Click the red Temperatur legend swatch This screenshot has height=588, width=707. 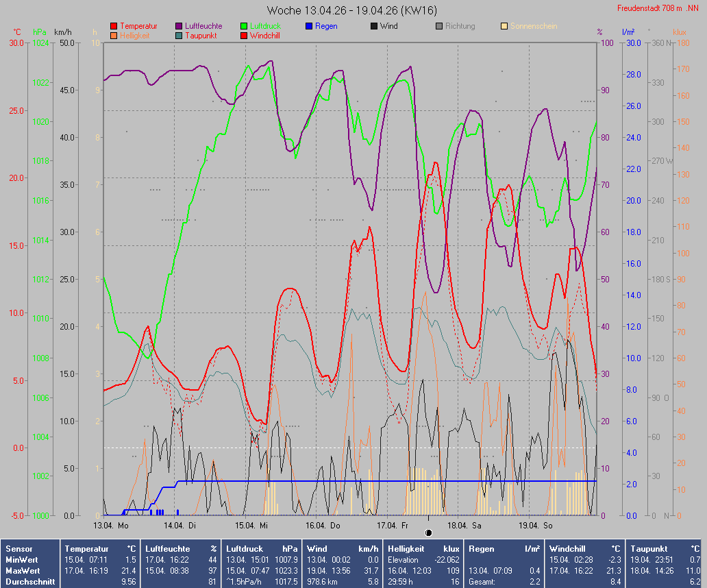tap(114, 27)
